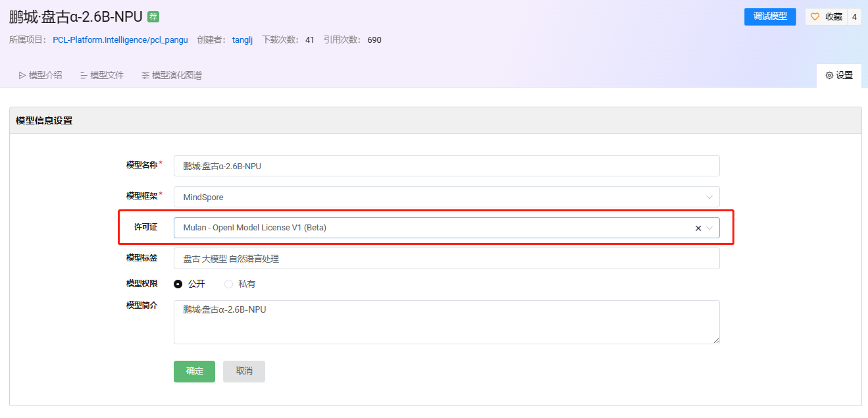Clear the license selection with X icon

[x=698, y=228]
